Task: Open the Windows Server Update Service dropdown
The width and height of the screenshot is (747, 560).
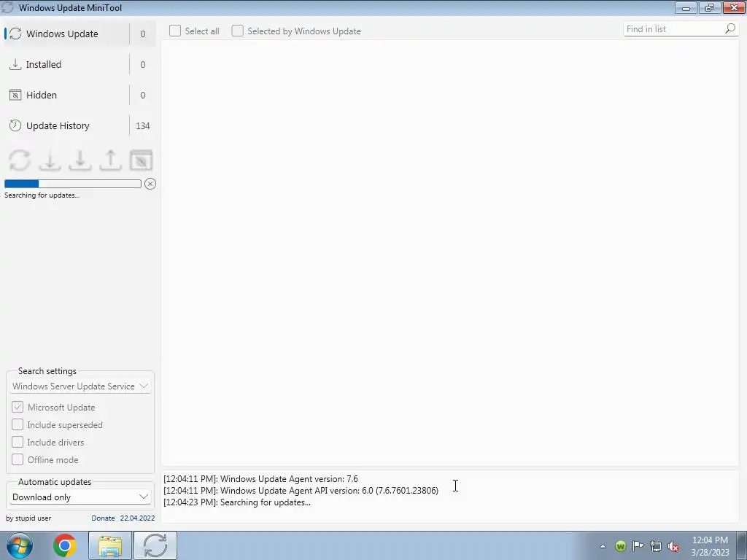Action: click(80, 386)
